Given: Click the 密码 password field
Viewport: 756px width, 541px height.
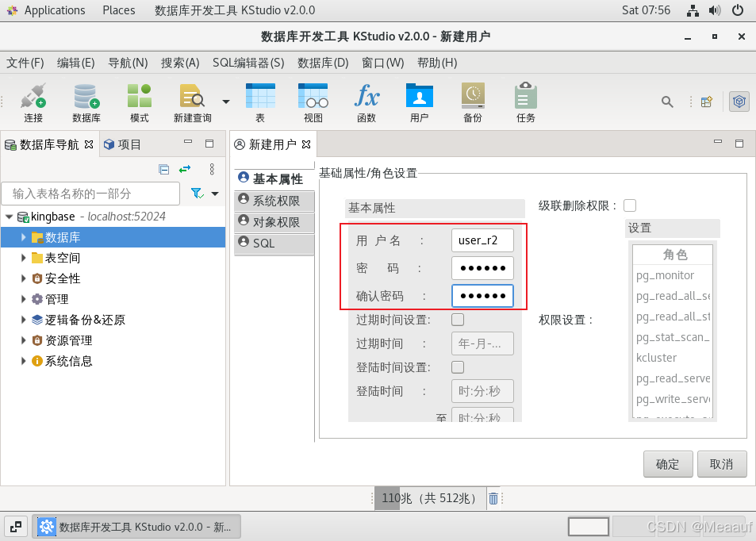Looking at the screenshot, I should click(482, 268).
